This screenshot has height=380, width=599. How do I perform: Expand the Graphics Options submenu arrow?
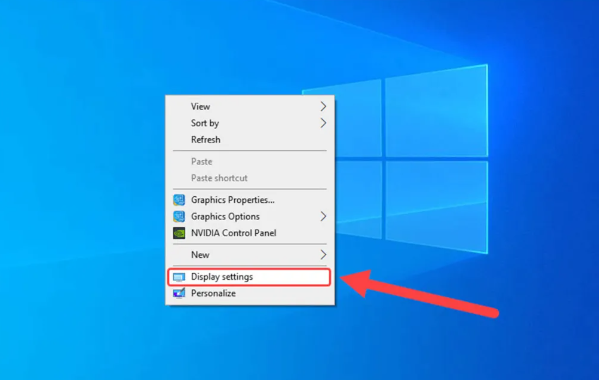point(323,217)
